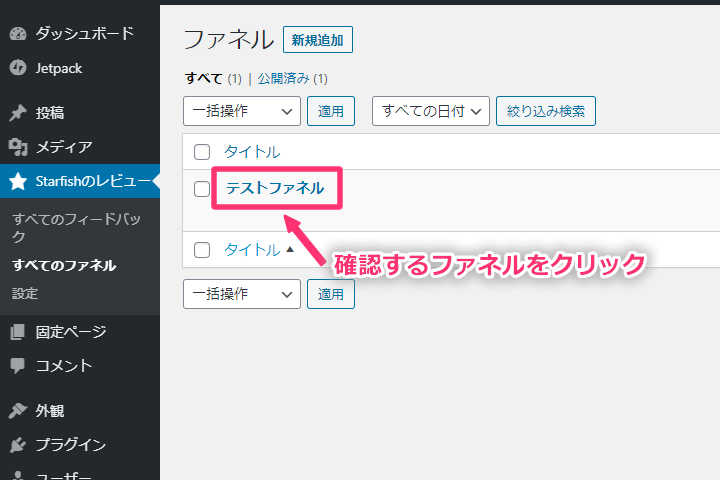Image resolution: width=720 pixels, height=480 pixels.
Task: Open the top 一括操作 dropdown
Action: click(242, 111)
